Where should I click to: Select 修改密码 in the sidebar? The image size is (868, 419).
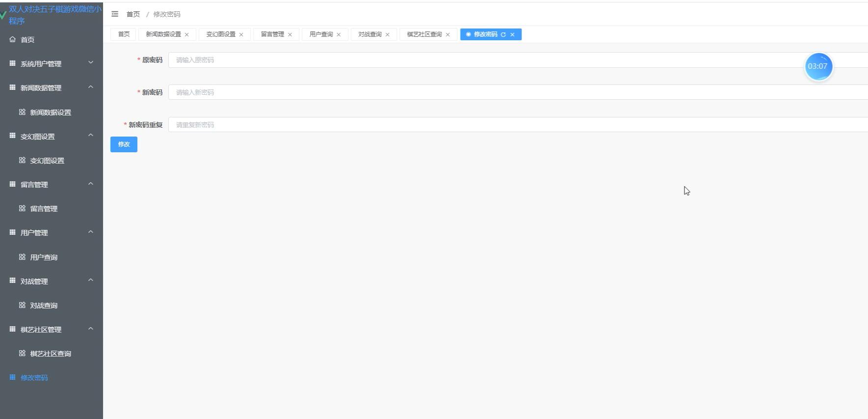[34, 378]
